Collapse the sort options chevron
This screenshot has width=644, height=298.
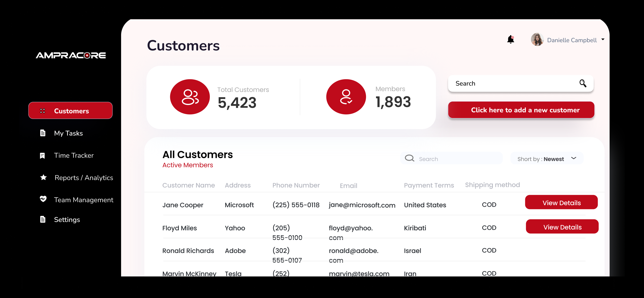(x=574, y=158)
